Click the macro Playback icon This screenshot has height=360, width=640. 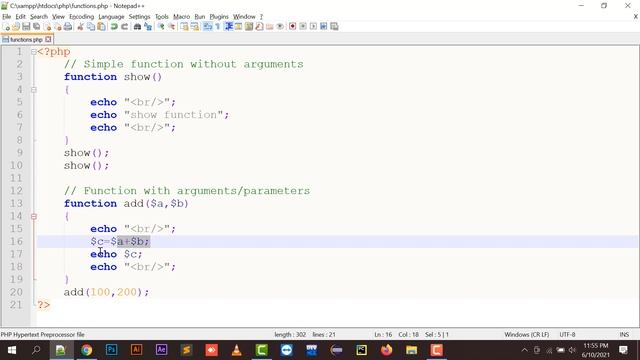click(x=313, y=27)
